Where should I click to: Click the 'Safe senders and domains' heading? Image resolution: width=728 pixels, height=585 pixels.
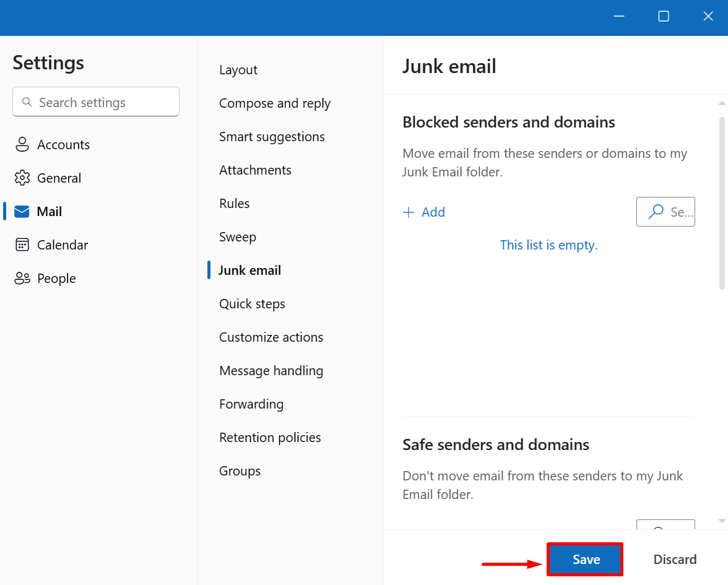click(495, 444)
